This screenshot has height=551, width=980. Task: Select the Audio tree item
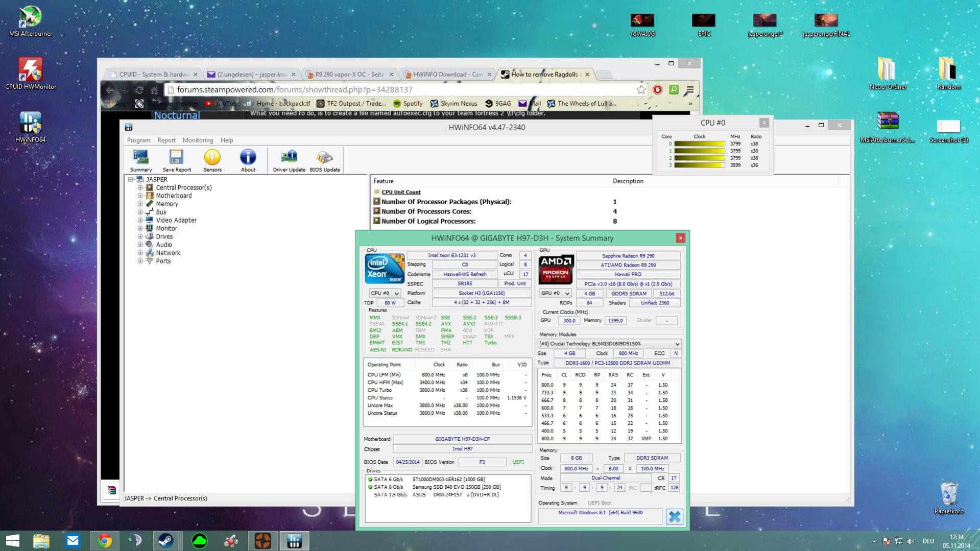(x=164, y=245)
